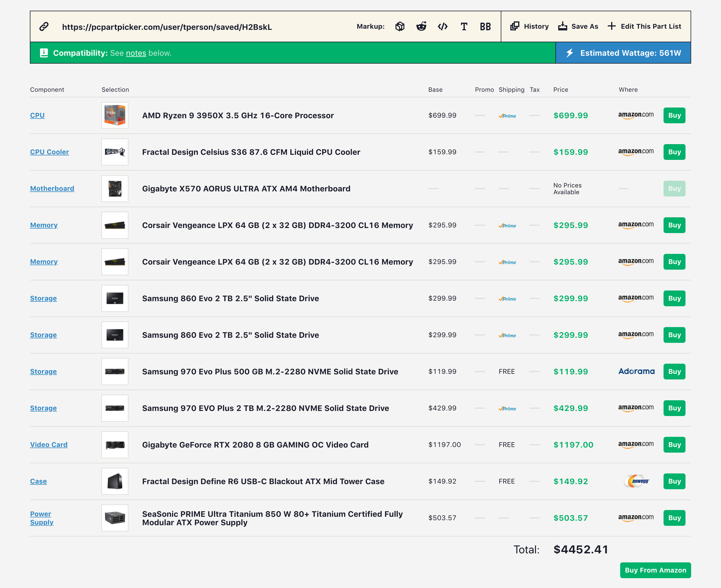Select the Reddit markup icon
The height and width of the screenshot is (588, 721).
point(421,26)
